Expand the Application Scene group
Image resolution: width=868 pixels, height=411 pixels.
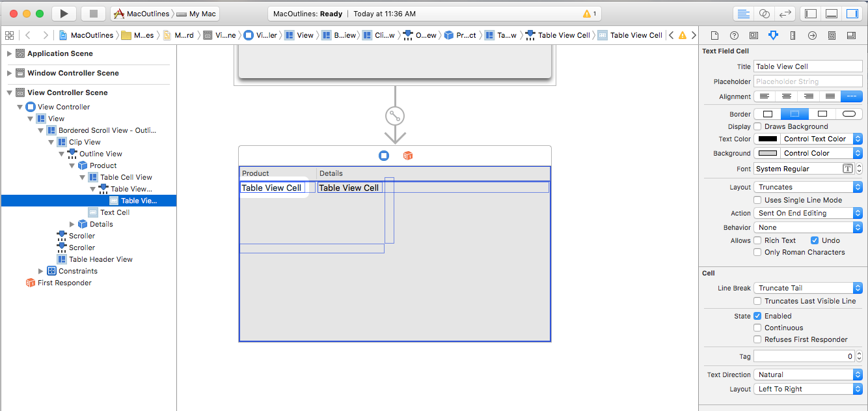[x=9, y=53]
